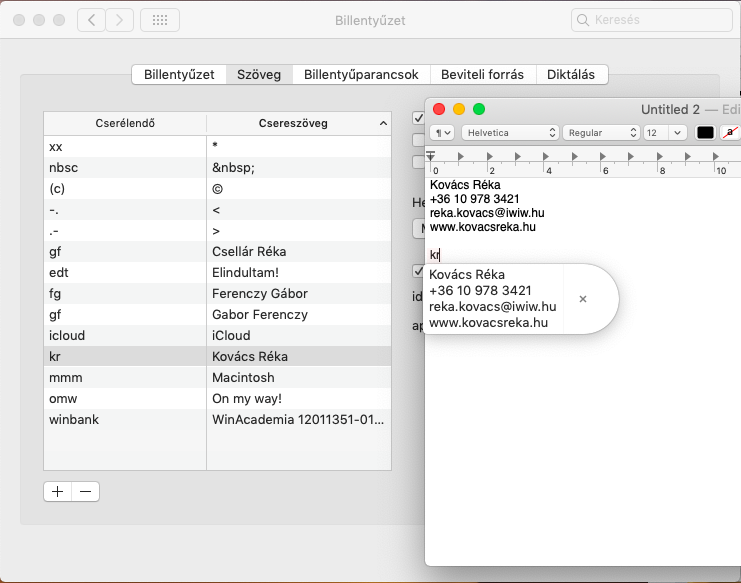
Task: Minimize the Untitled 2 window (yellow)
Action: 459,109
